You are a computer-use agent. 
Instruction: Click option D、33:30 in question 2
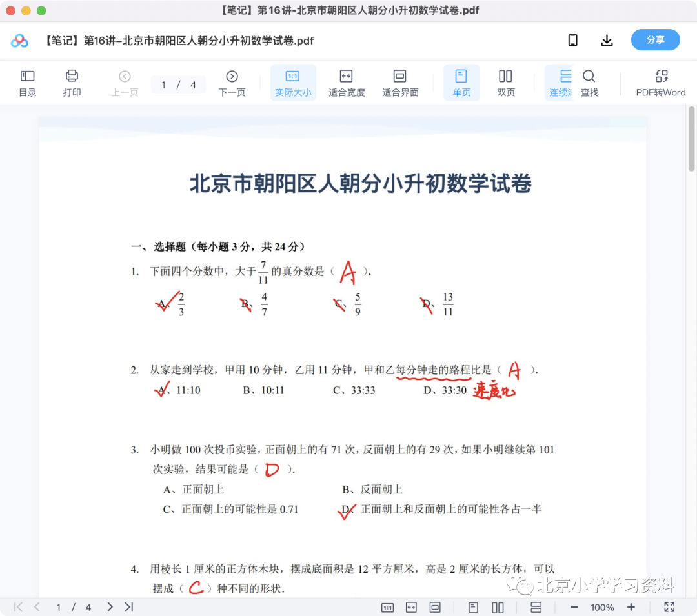[445, 390]
